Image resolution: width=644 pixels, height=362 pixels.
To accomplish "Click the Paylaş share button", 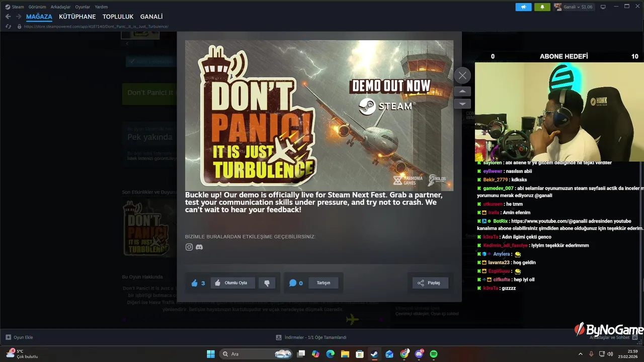I will click(x=430, y=283).
